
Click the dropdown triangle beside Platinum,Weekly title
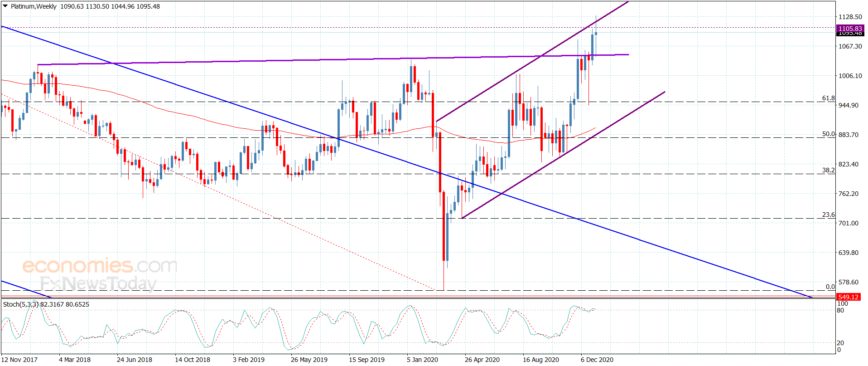[5, 6]
